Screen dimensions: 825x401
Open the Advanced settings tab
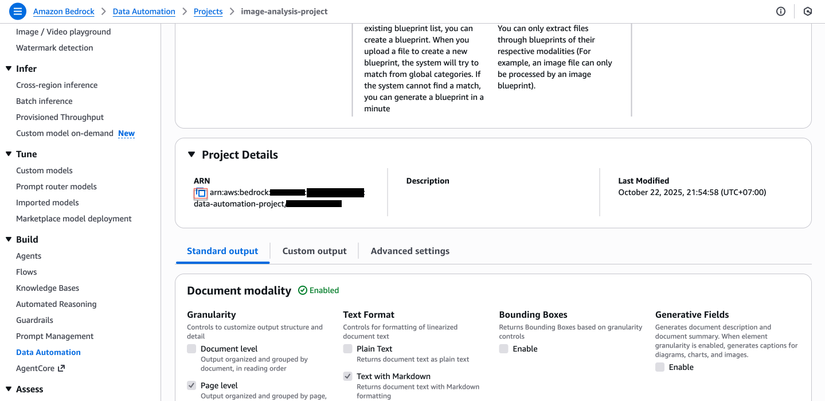tap(410, 251)
